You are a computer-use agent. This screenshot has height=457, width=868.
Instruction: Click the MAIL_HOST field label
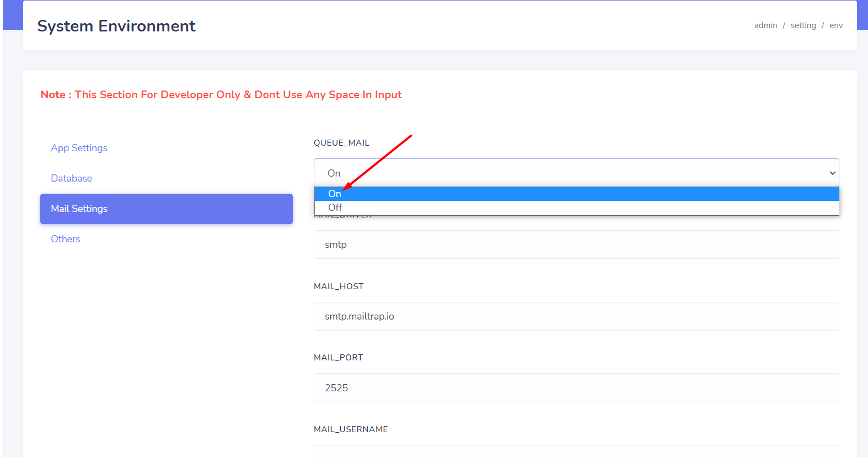[x=339, y=286]
